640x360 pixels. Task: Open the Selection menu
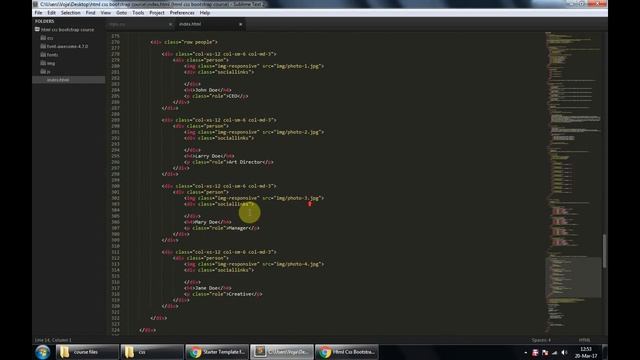[x=71, y=13]
